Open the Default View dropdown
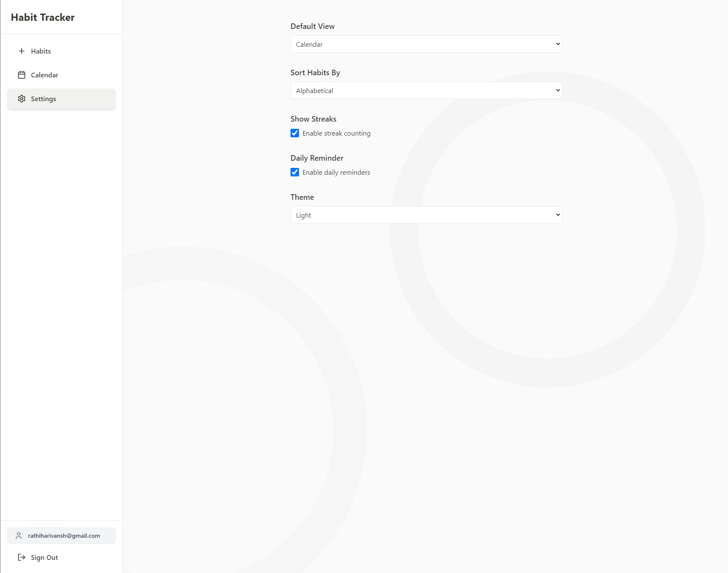Screen dimensions: 728x573 426,44
